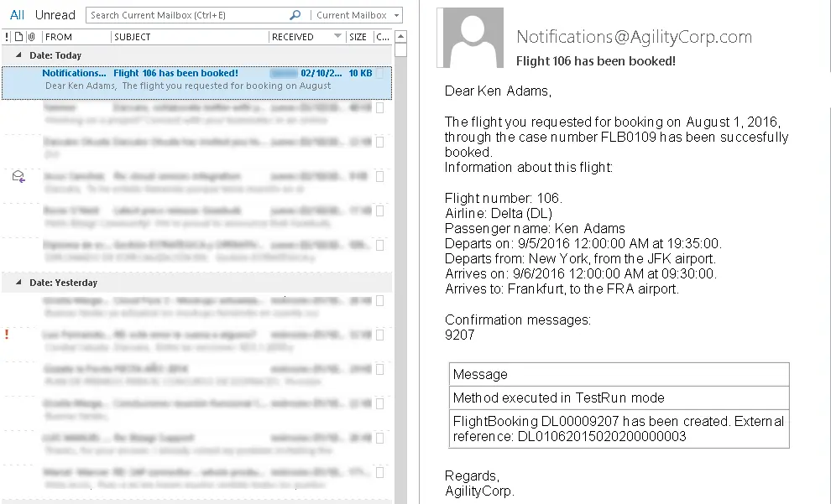Click the 'Departs on: 9/5/2016' line
Viewport: 831px width, 504px height.
click(583, 243)
